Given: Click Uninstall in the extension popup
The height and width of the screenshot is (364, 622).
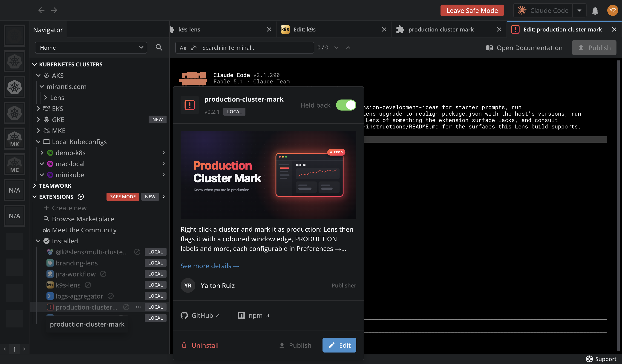Looking at the screenshot, I should click(200, 345).
